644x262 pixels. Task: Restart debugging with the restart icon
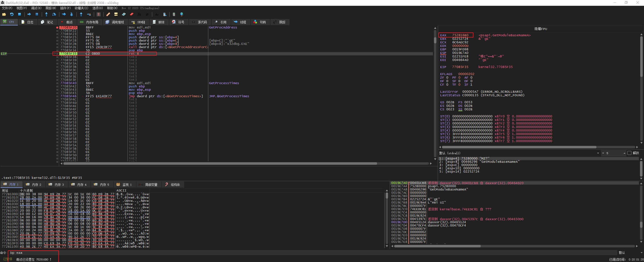12,14
